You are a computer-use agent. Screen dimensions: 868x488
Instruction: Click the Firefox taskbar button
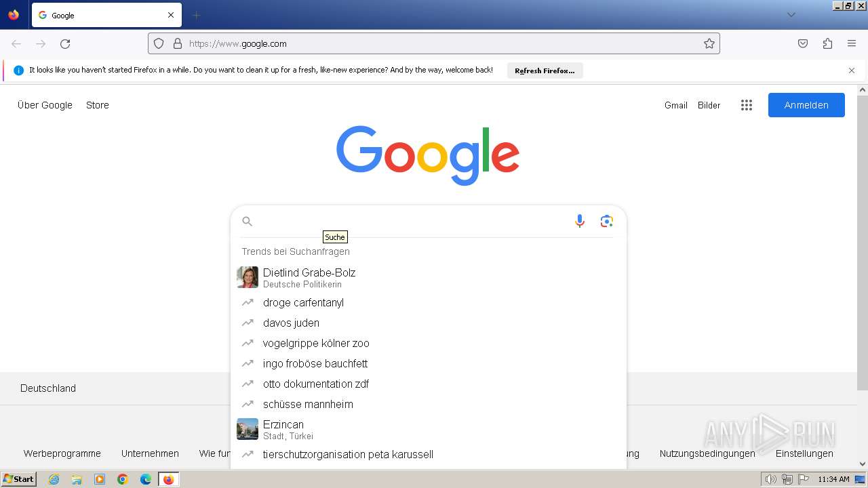point(169,479)
